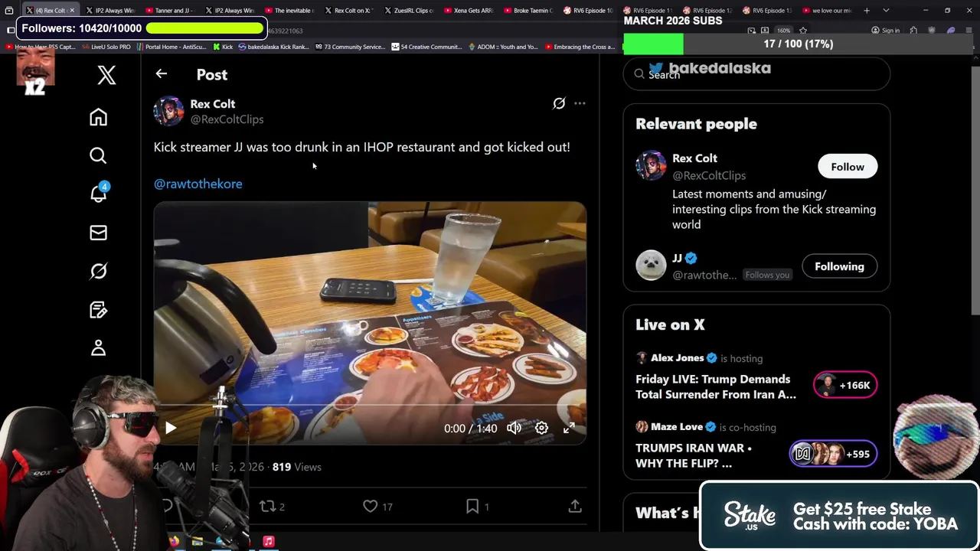The image size is (980, 551).
Task: Expand the video to fullscreen
Action: 569,428
